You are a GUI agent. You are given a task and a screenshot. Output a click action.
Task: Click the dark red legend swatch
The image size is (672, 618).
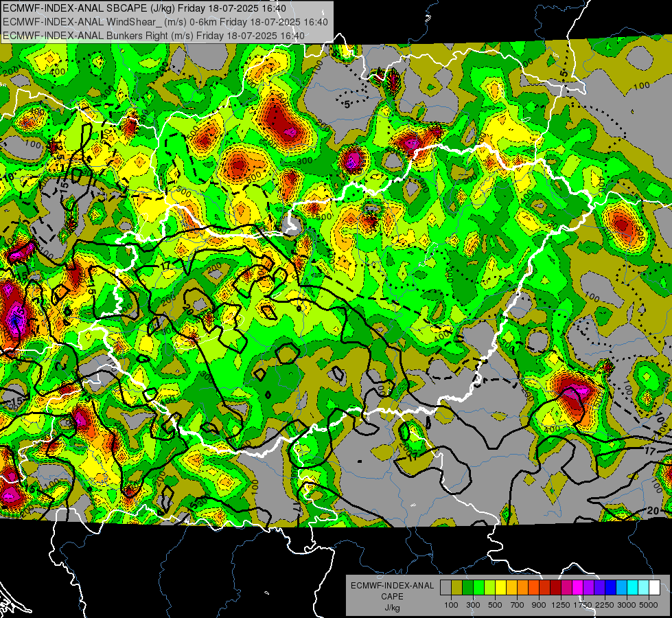tap(555, 588)
